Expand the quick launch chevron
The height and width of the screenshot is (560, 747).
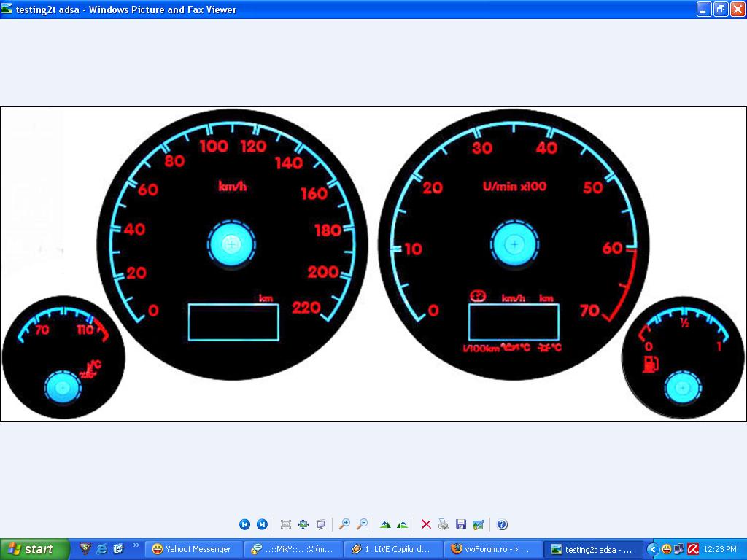136,545
